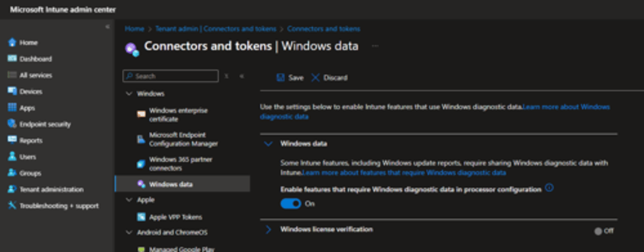Open Dashboard in the left navigation
This screenshot has width=644, height=252.
(36, 59)
